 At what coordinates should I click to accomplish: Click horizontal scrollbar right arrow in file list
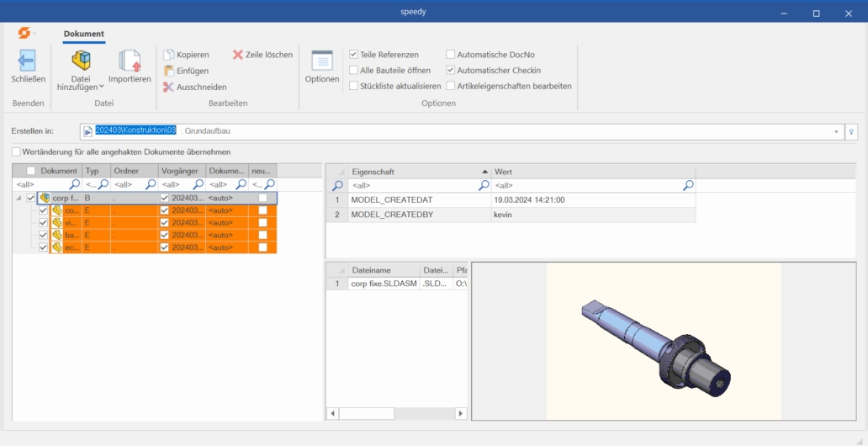(x=461, y=413)
